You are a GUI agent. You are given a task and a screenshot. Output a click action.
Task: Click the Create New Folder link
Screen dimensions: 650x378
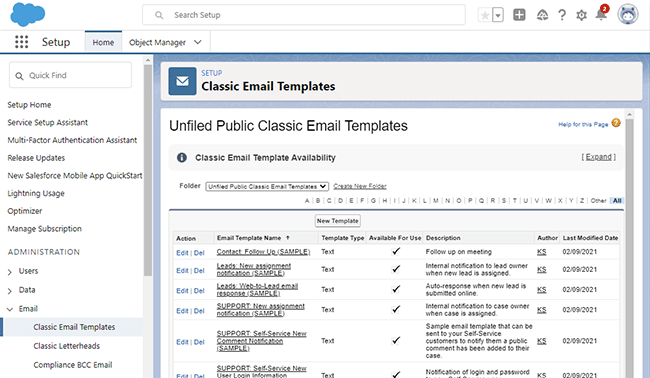point(360,187)
